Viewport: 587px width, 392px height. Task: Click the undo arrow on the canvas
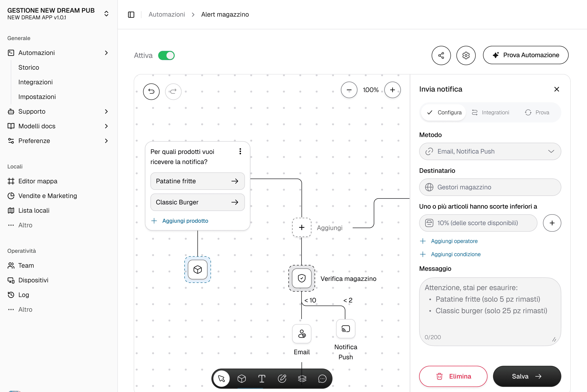(x=151, y=92)
